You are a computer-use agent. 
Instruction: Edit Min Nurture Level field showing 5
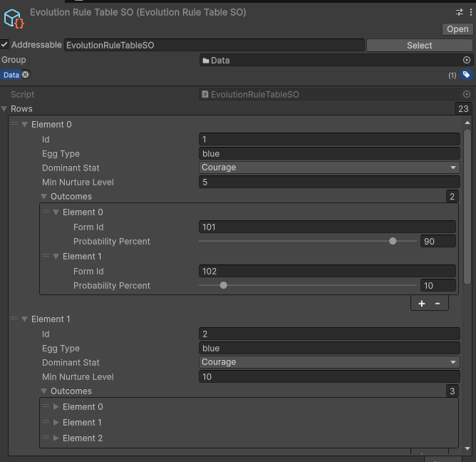329,183
